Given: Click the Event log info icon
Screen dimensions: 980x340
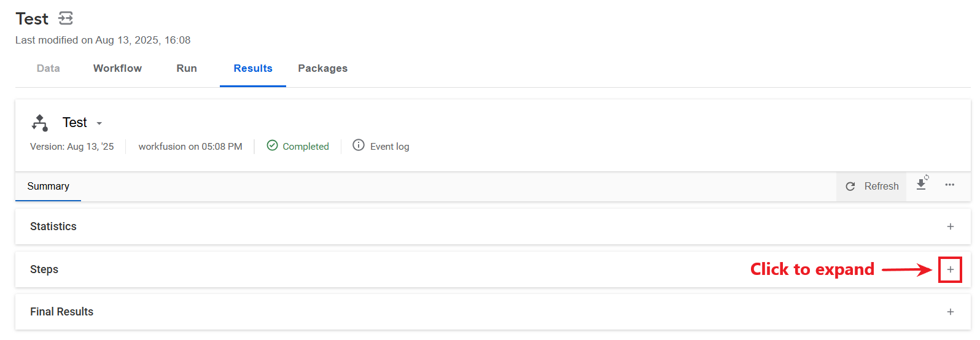Looking at the screenshot, I should pyautogui.click(x=359, y=145).
